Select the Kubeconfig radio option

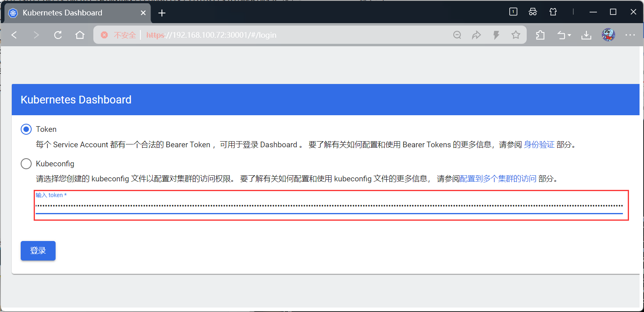26,164
